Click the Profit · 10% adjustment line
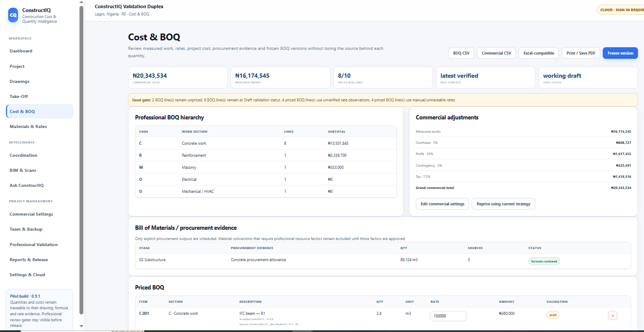 523,154
